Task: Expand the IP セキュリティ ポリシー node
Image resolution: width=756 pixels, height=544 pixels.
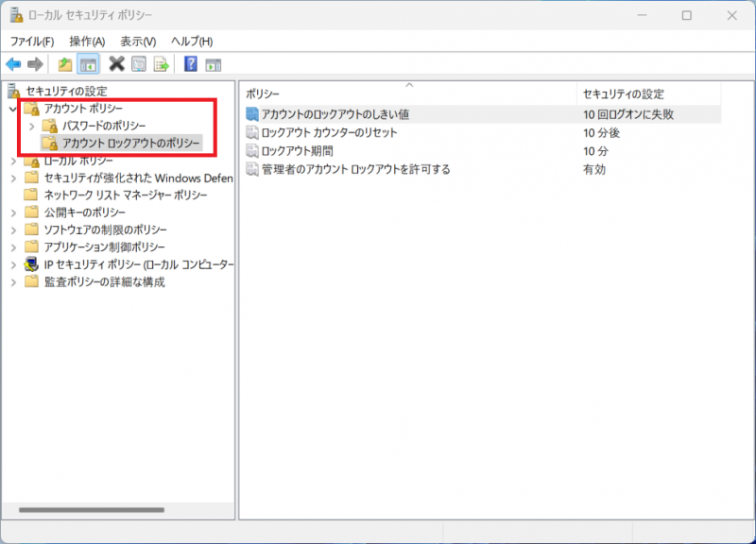Action: coord(13,264)
